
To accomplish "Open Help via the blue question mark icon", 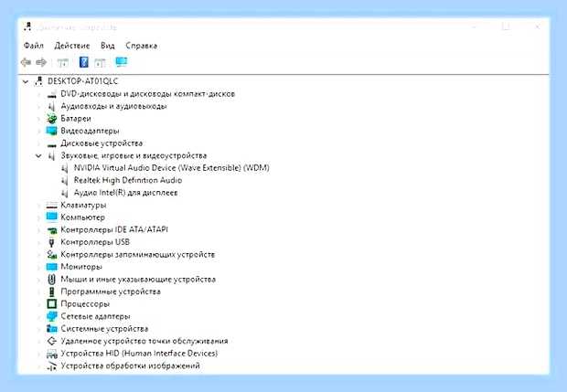I will (83, 62).
